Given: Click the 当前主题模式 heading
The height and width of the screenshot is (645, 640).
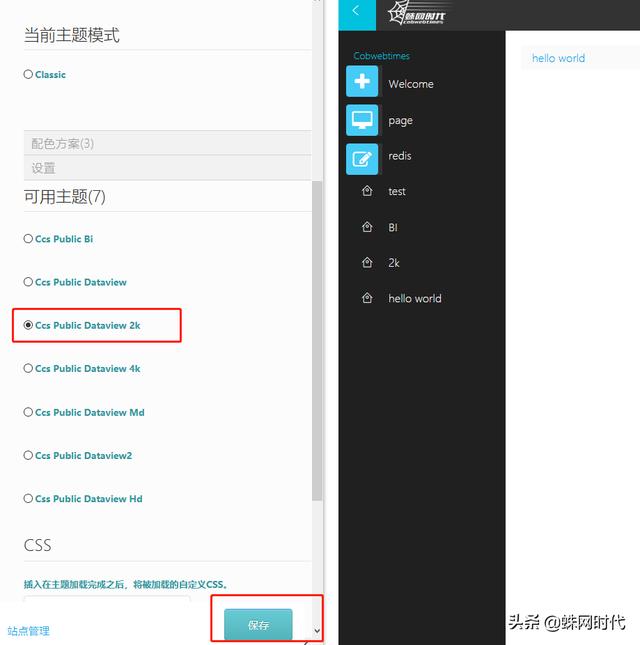Looking at the screenshot, I should [x=72, y=35].
